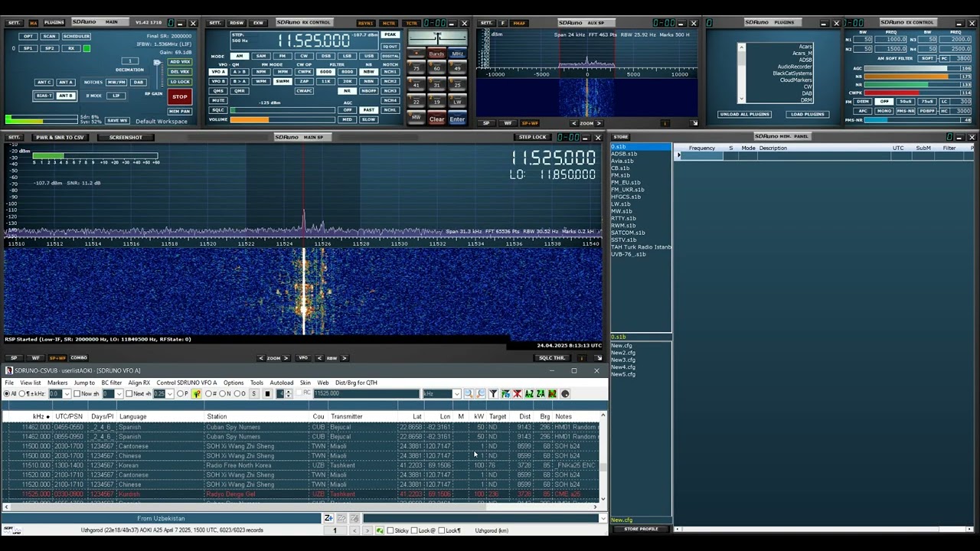
Task: Click the yellow marker icon next to P
Action: [197, 393]
